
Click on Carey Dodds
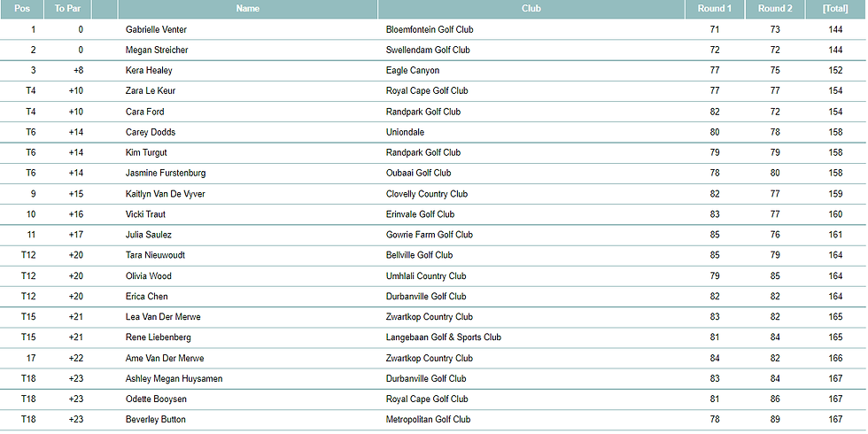click(x=151, y=132)
